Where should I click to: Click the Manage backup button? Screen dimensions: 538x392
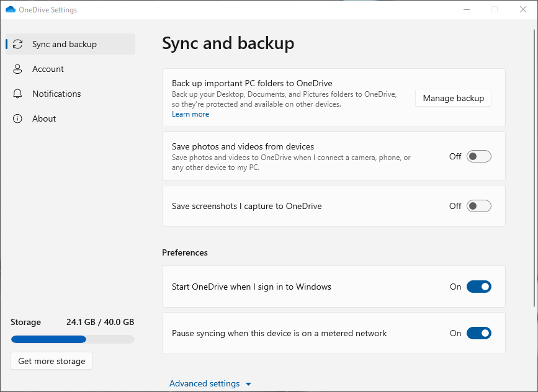[x=453, y=98]
